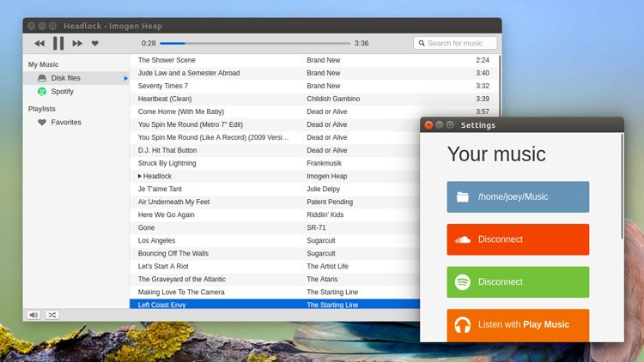644x362 pixels.
Task: Skip to the next track
Action: tap(77, 43)
